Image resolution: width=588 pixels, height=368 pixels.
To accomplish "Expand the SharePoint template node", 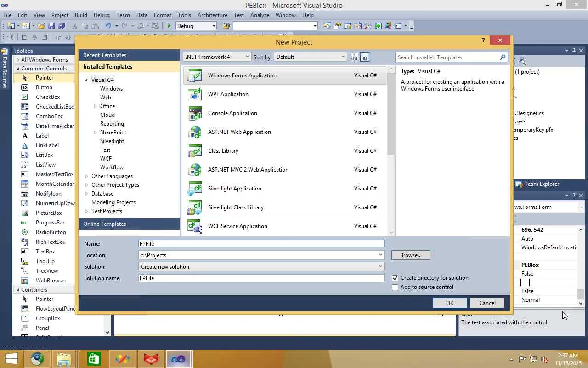I will pyautogui.click(x=96, y=132).
